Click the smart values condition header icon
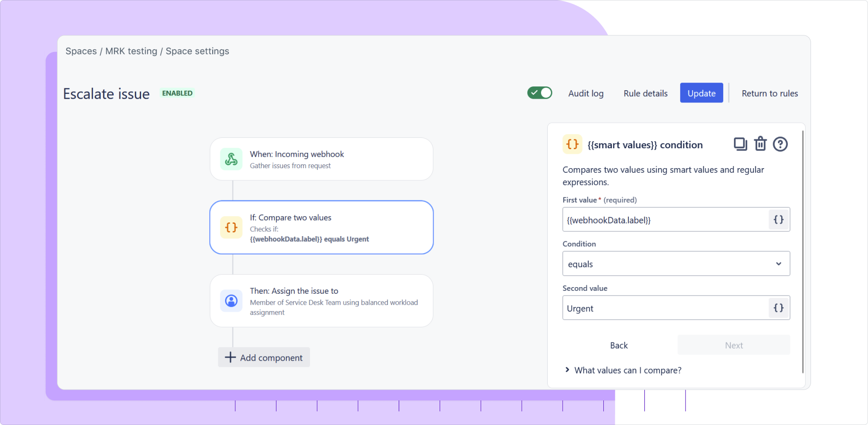This screenshot has height=425, width=868. coord(572,144)
